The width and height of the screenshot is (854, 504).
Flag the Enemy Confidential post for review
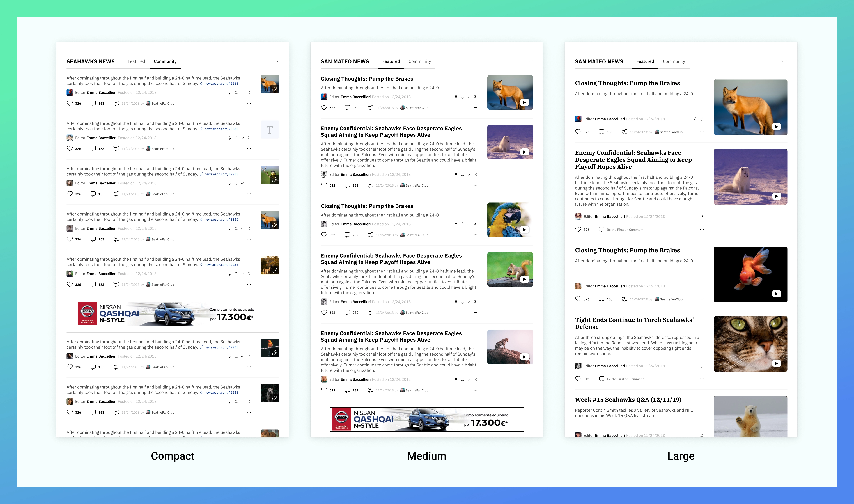point(475,175)
